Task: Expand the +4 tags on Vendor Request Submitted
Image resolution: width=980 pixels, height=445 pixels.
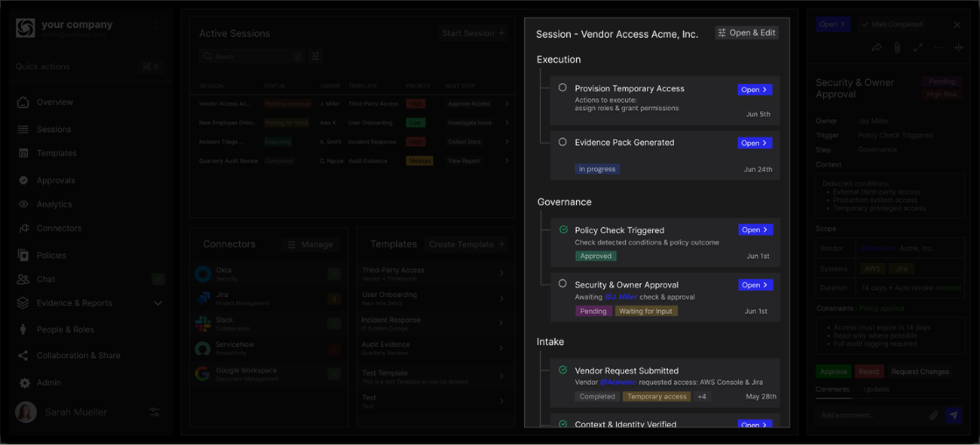Action: [702, 396]
